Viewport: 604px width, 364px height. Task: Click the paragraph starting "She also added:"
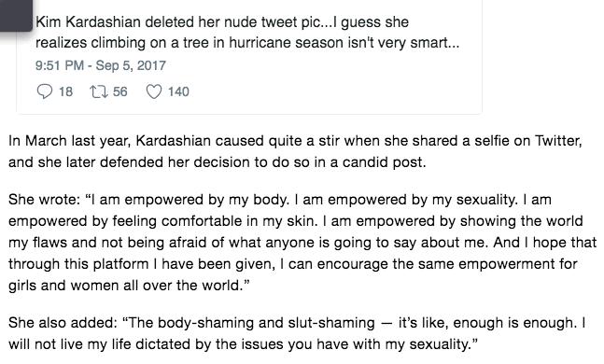point(297,333)
